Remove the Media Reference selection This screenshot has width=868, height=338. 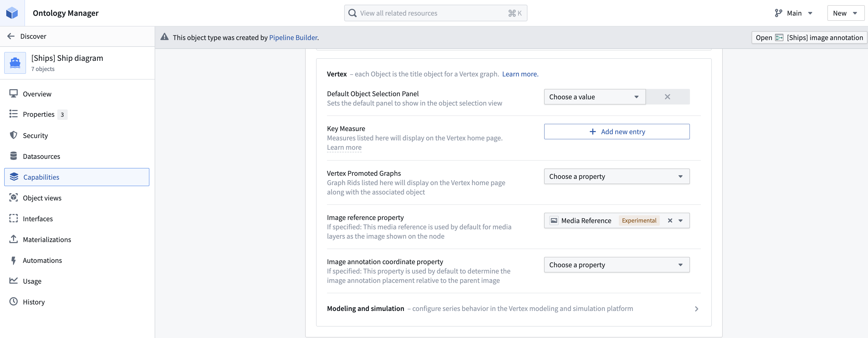tap(670, 221)
